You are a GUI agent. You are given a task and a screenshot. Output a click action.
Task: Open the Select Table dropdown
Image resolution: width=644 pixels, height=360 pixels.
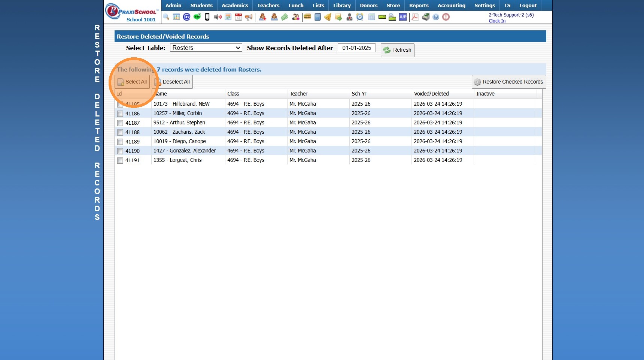pyautogui.click(x=206, y=48)
